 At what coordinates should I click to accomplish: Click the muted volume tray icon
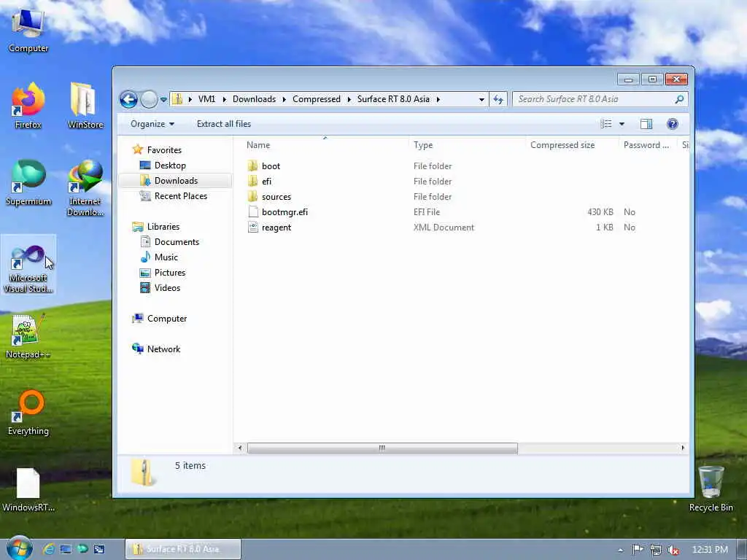tap(673, 550)
